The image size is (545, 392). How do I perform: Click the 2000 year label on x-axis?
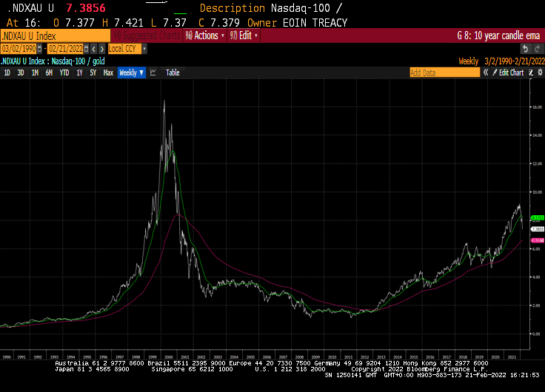pyautogui.click(x=169, y=357)
